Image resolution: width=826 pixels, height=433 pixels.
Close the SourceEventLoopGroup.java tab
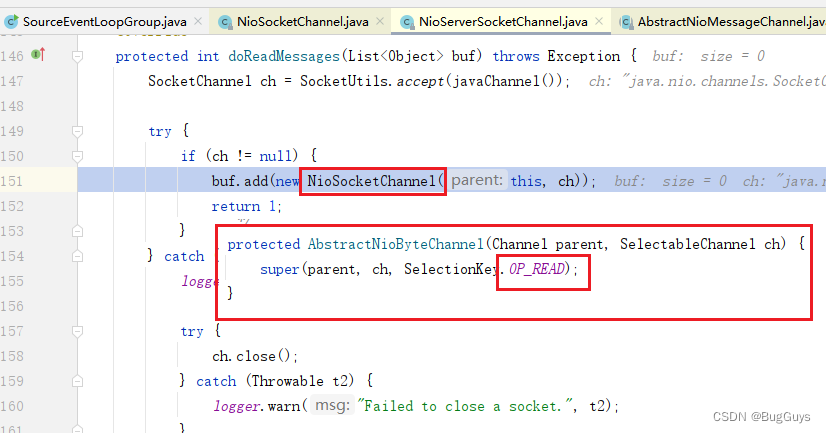point(198,22)
